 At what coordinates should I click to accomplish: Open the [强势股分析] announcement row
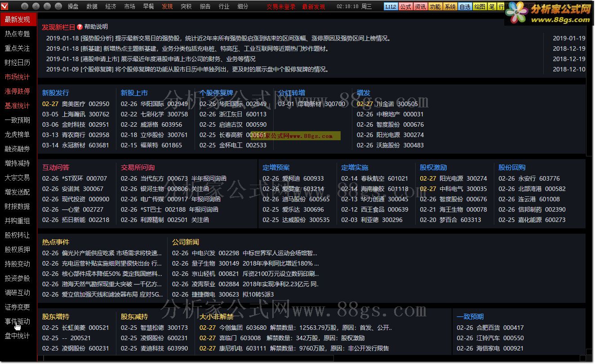[218, 38]
